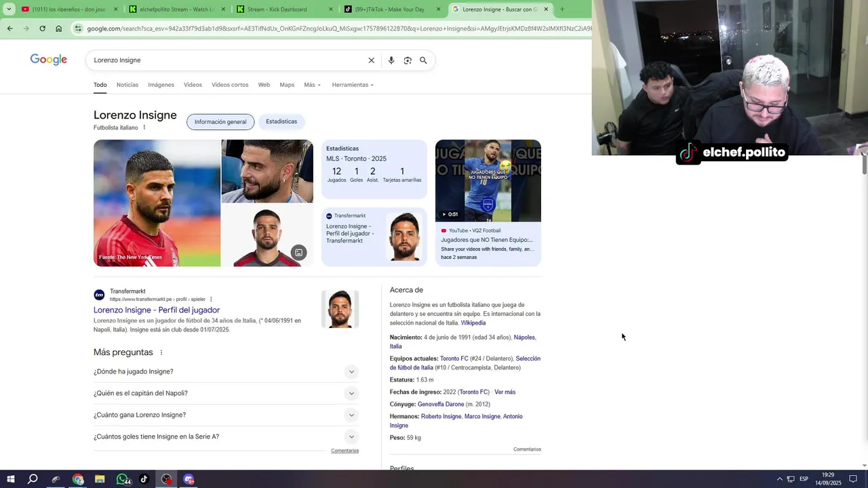Click the image gallery icon on the photo
Screen dimensions: 868x488
(298, 253)
